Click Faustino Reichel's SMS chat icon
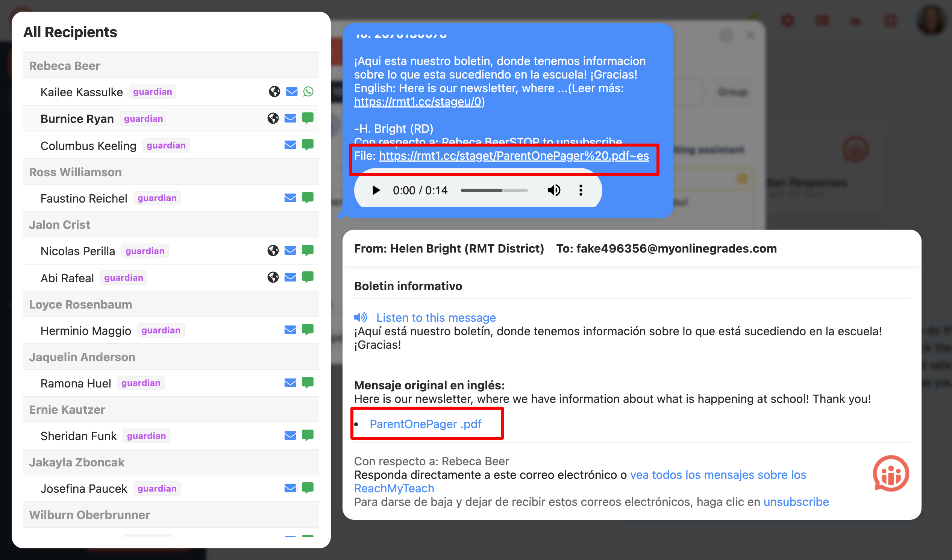This screenshot has width=952, height=560. coord(308,198)
